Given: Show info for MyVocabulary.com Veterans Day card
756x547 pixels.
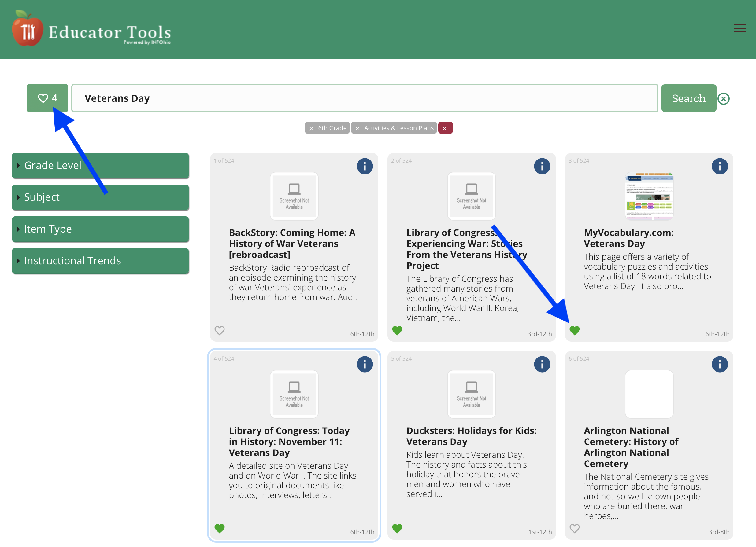Looking at the screenshot, I should (720, 166).
